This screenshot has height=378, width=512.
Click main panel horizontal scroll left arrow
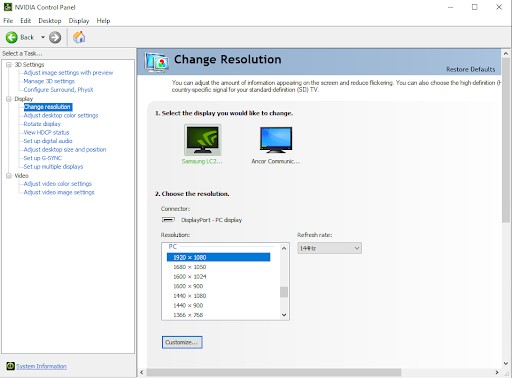click(142, 372)
